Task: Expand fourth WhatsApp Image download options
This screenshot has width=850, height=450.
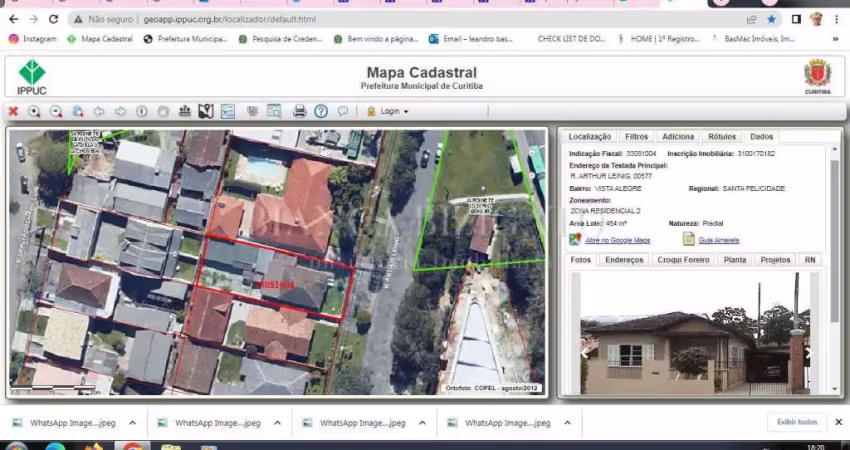Action: (567, 423)
